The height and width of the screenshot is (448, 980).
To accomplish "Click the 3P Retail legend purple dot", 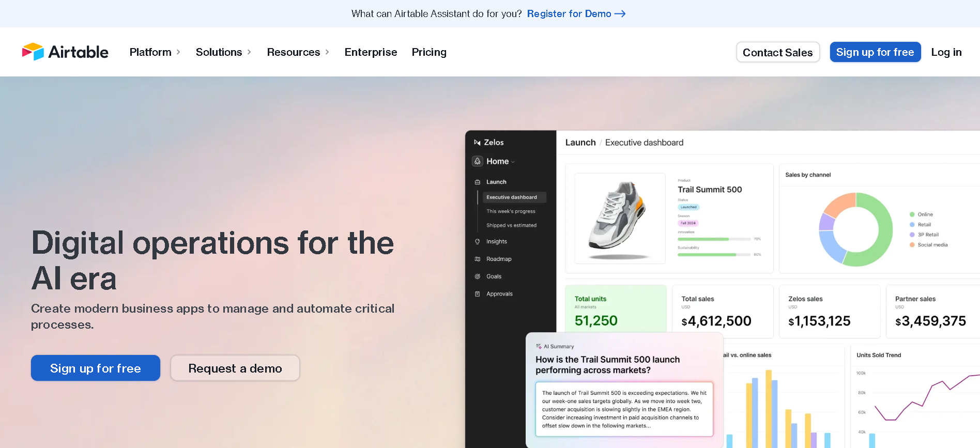I will click(x=912, y=235).
